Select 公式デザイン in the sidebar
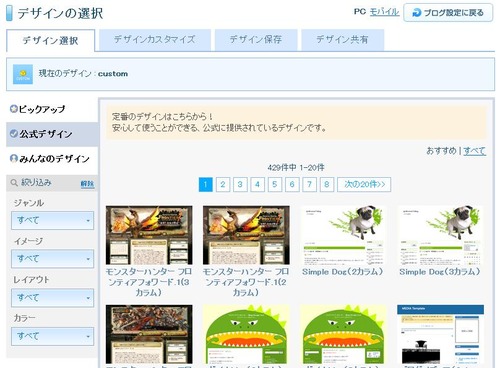This screenshot has width=500, height=368. tap(52, 134)
